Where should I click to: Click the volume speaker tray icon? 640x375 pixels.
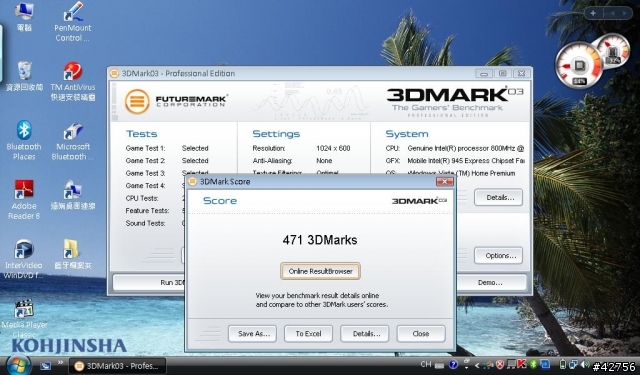pyautogui.click(x=585, y=364)
